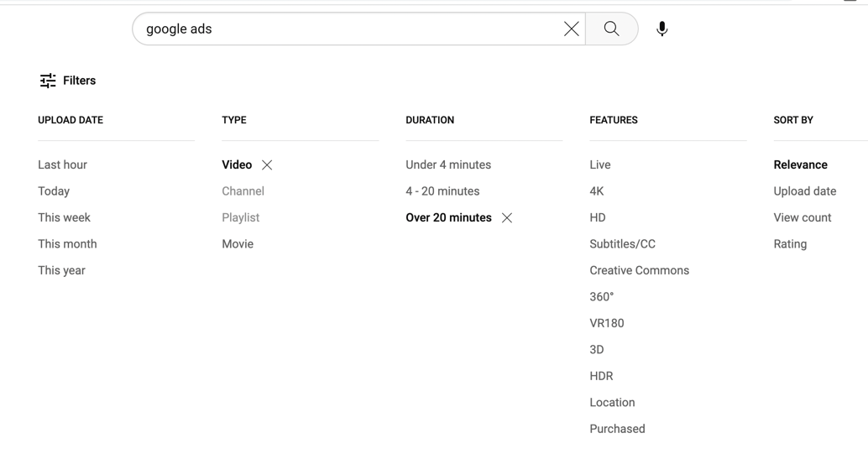Click the UPLOAD DATE column heading
This screenshot has width=868, height=454.
click(x=71, y=120)
